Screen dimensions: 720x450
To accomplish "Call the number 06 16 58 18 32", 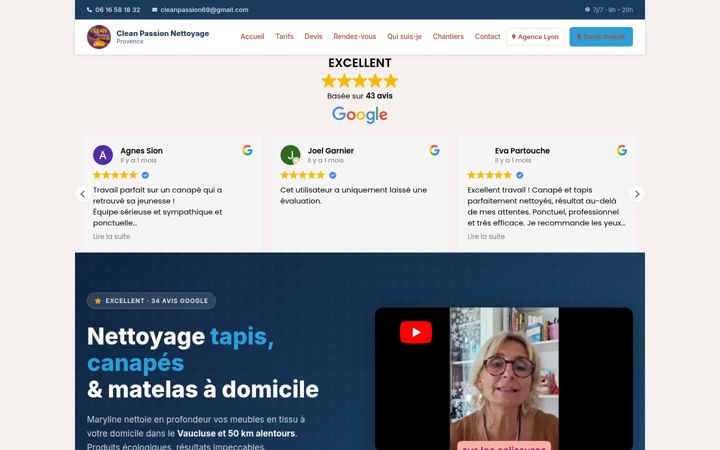I will (118, 10).
